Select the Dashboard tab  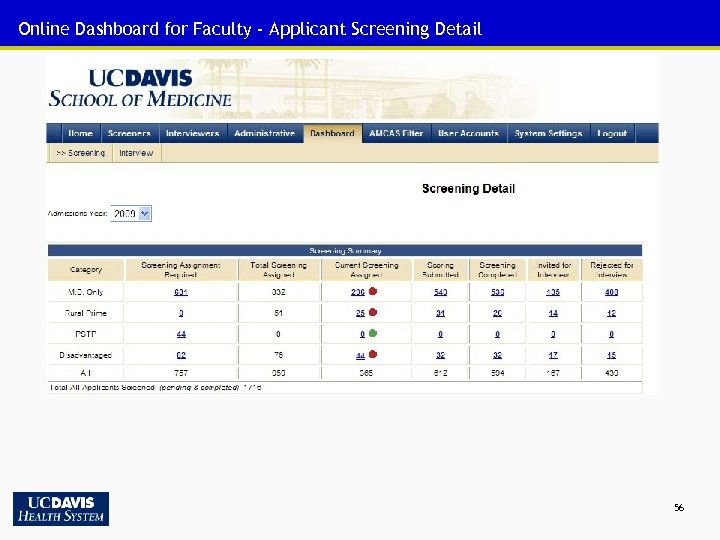click(332, 133)
